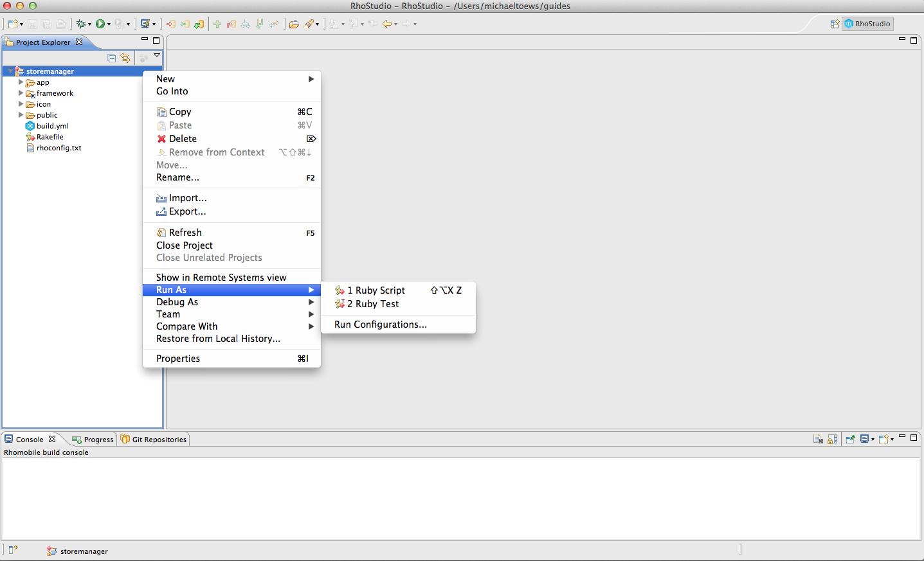The image size is (924, 561).
Task: Choose New from context menu
Action: [x=231, y=79]
